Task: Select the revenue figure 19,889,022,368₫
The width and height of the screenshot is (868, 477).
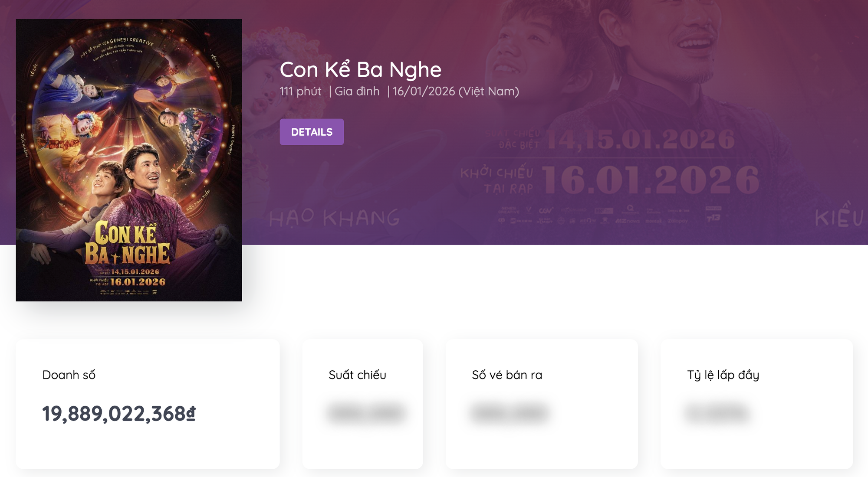Action: [x=119, y=413]
